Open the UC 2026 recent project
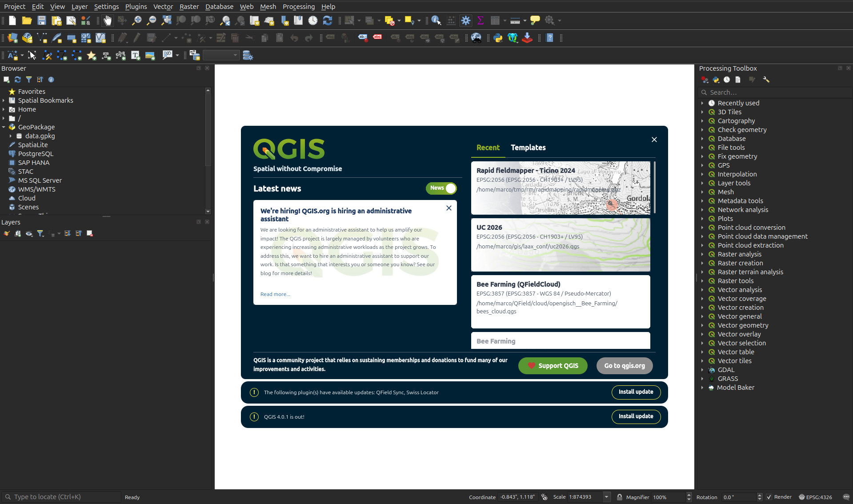Viewport: 853px width, 504px height. pyautogui.click(x=560, y=245)
